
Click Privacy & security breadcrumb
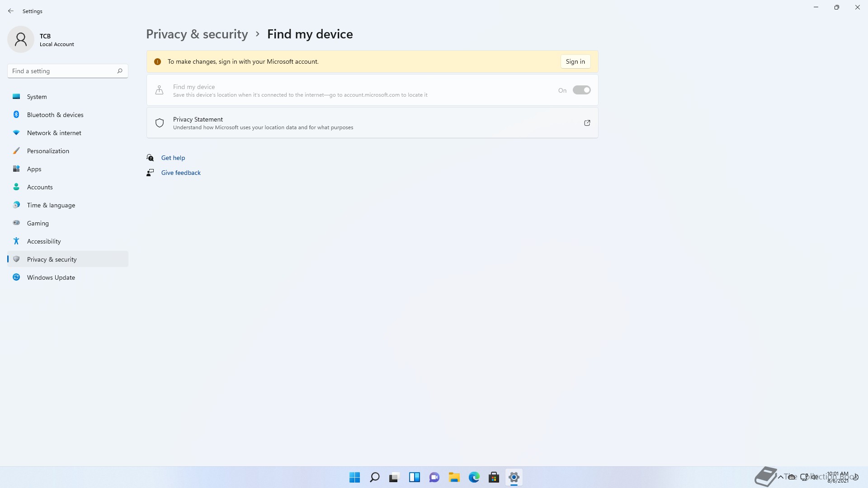pos(197,34)
